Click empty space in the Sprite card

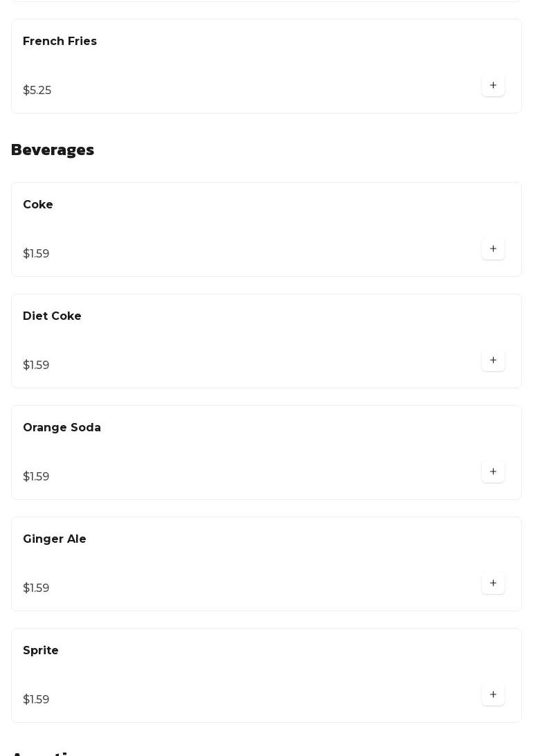click(263, 675)
